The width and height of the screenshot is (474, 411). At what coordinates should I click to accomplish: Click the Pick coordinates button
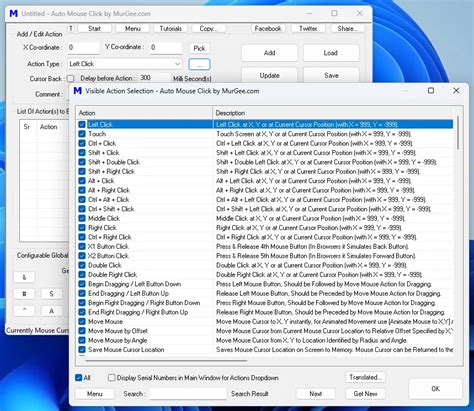click(x=199, y=48)
